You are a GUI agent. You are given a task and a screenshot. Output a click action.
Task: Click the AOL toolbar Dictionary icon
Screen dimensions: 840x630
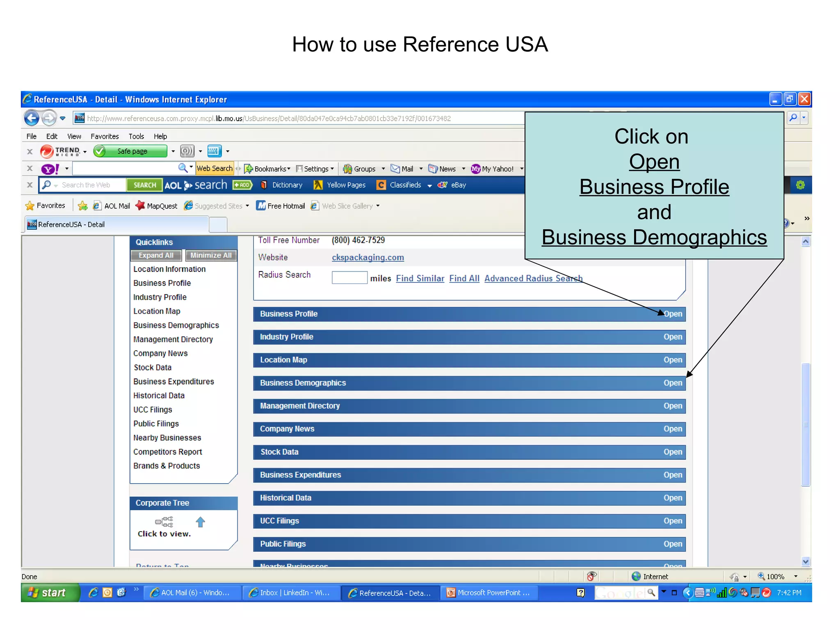pos(264,185)
